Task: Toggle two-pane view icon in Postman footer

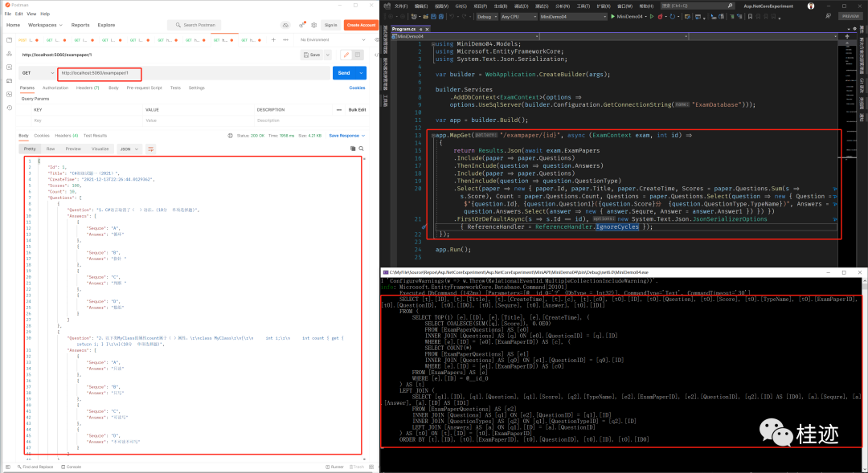Action: (x=371, y=467)
